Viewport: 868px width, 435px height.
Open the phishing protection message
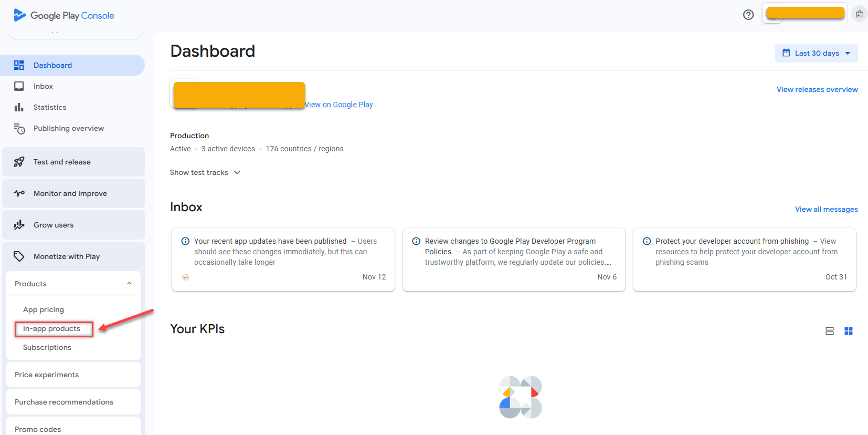(x=745, y=260)
